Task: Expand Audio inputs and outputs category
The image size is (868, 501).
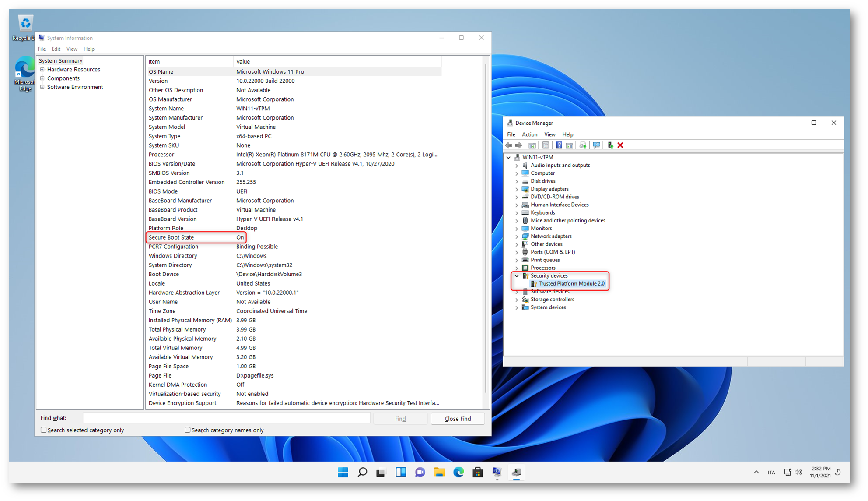Action: [517, 166]
